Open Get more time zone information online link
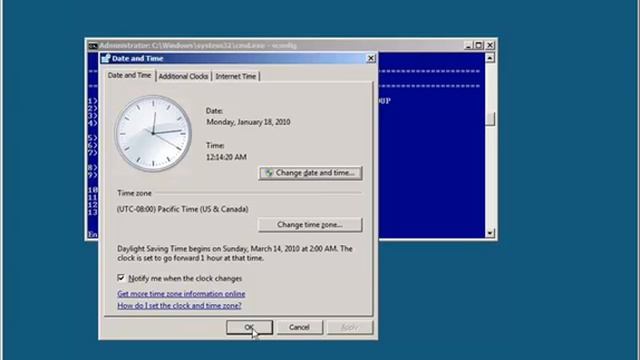The image size is (640, 360). point(181,294)
